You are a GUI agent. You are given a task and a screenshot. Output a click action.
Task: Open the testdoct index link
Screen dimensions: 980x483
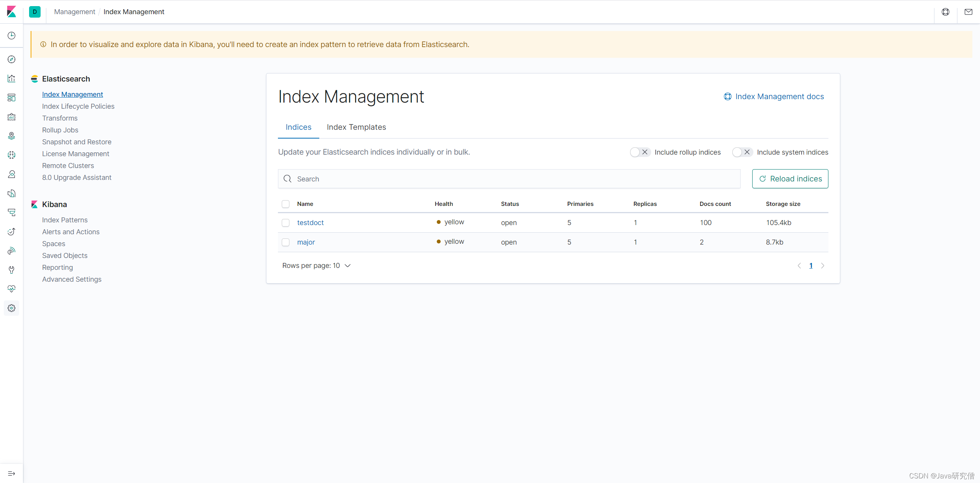coord(310,223)
